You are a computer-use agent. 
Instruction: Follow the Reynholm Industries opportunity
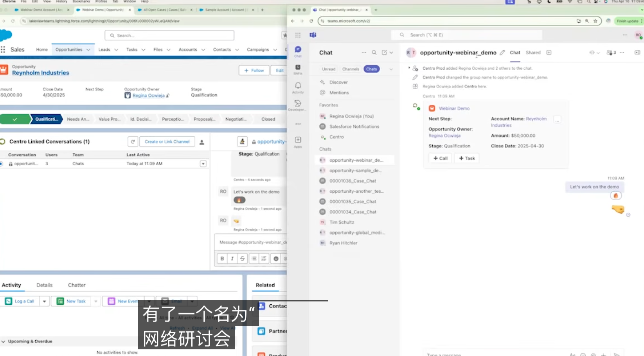pyautogui.click(x=254, y=70)
